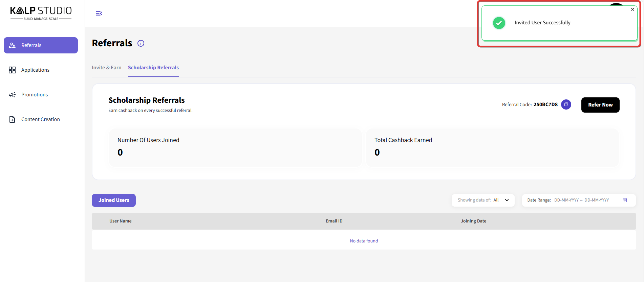Click the Content Creation document icon
This screenshot has width=644, height=282.
[x=12, y=119]
